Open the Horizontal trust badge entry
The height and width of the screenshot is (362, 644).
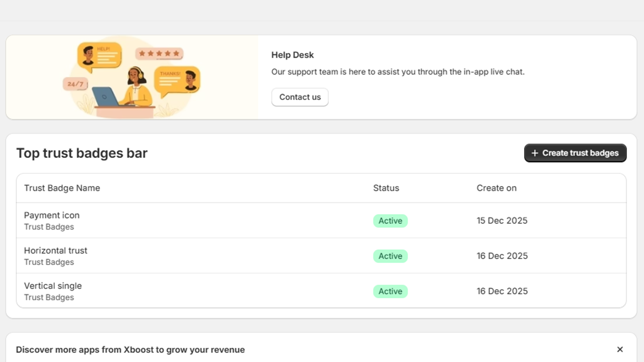pos(56,251)
